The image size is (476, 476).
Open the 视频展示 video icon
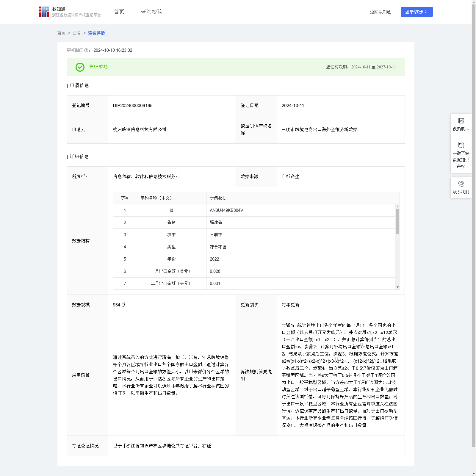(x=461, y=121)
